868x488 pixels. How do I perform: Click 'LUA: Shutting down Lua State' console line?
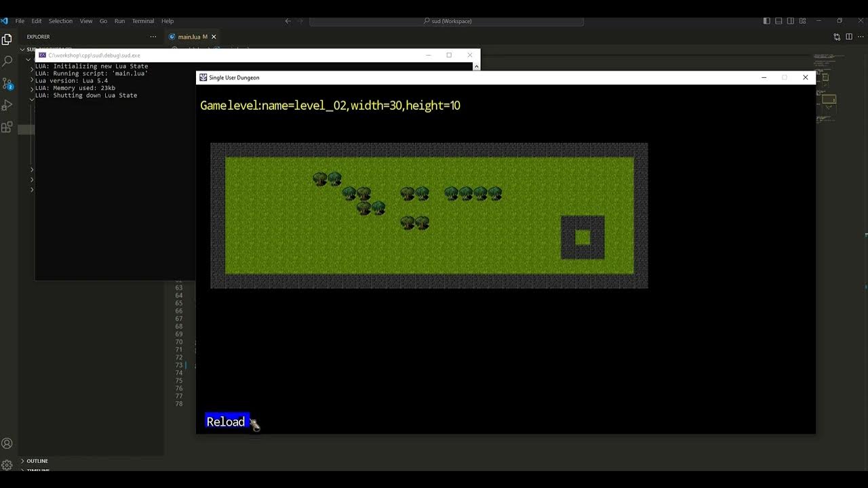(x=86, y=96)
